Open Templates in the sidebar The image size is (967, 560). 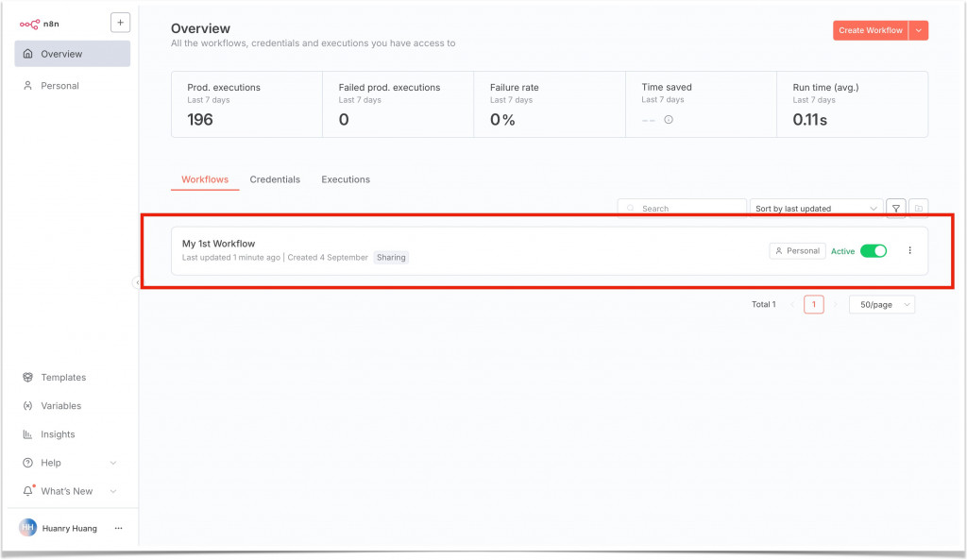tap(63, 378)
